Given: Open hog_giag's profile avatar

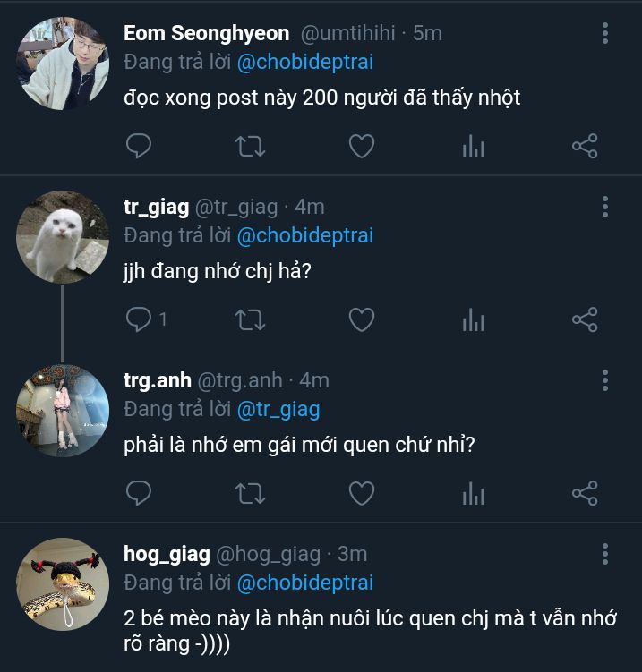Looking at the screenshot, I should tap(63, 583).
